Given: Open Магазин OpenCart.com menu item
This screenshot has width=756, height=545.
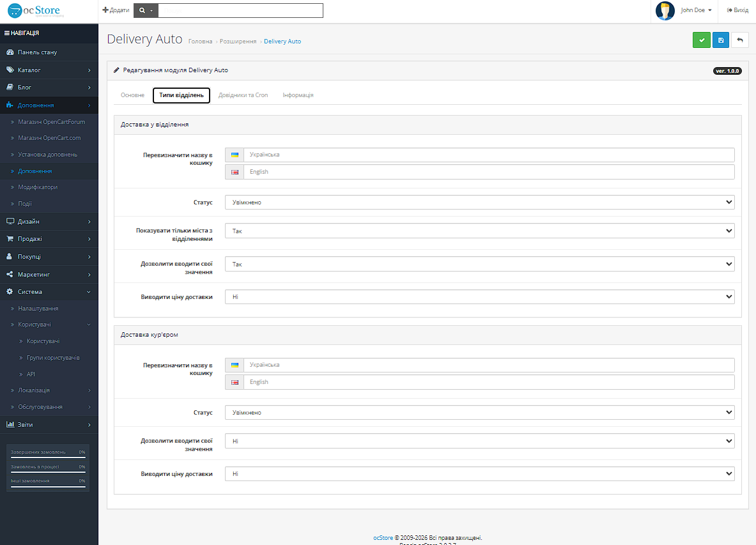Looking at the screenshot, I should click(49, 138).
